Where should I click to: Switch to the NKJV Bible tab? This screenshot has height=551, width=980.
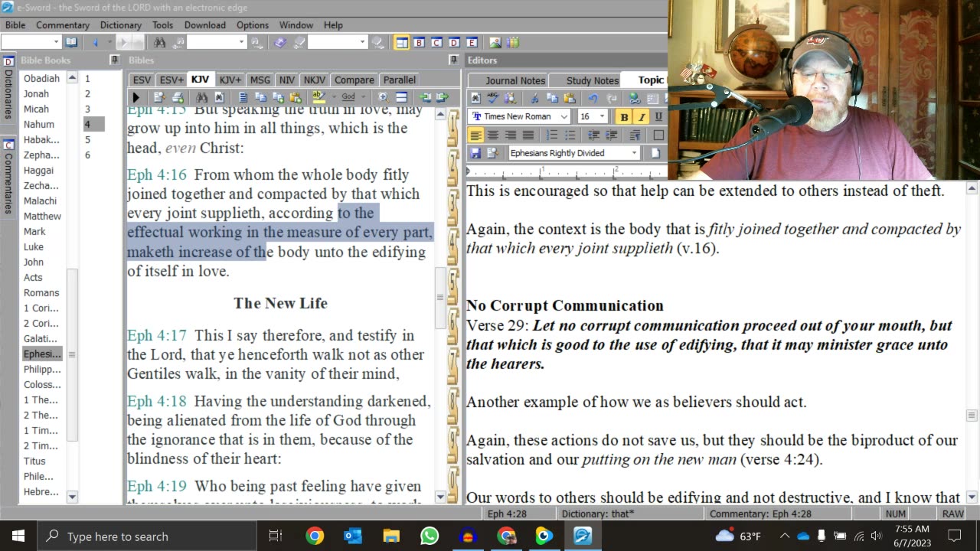pyautogui.click(x=314, y=80)
